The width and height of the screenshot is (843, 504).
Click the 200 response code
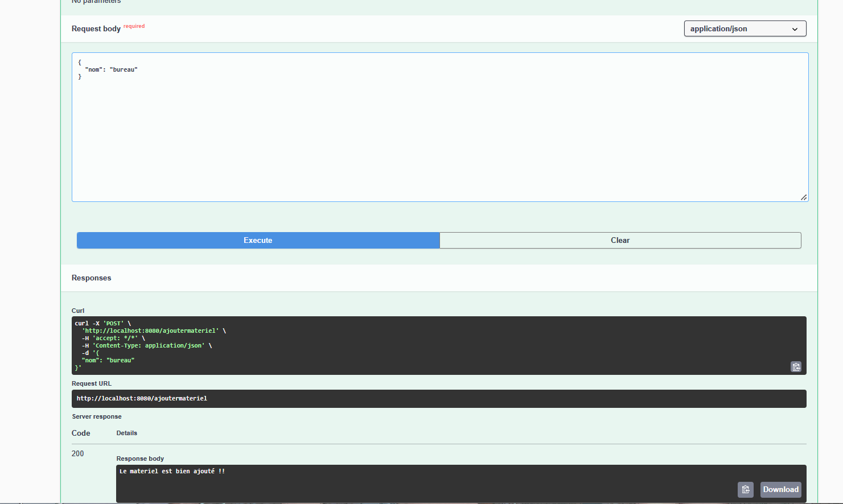(x=77, y=453)
